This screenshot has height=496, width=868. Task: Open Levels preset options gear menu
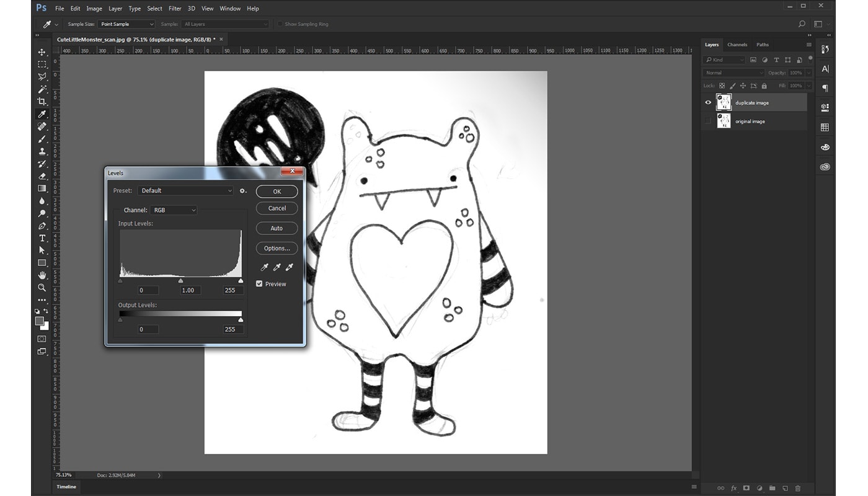(x=243, y=191)
